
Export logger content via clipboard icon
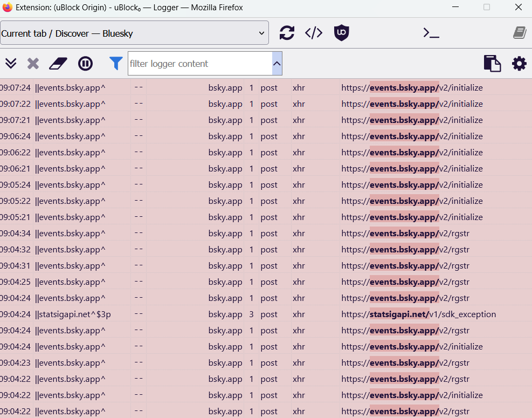(492, 64)
